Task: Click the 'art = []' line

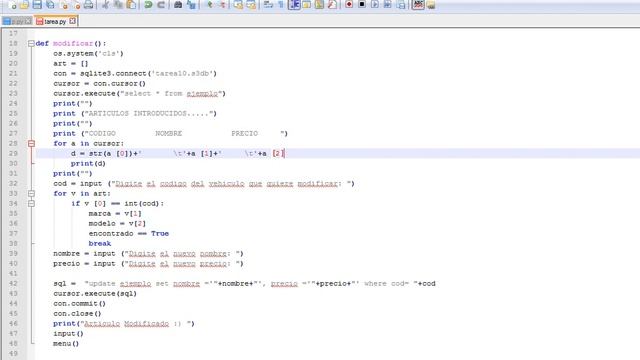Action: (71, 63)
